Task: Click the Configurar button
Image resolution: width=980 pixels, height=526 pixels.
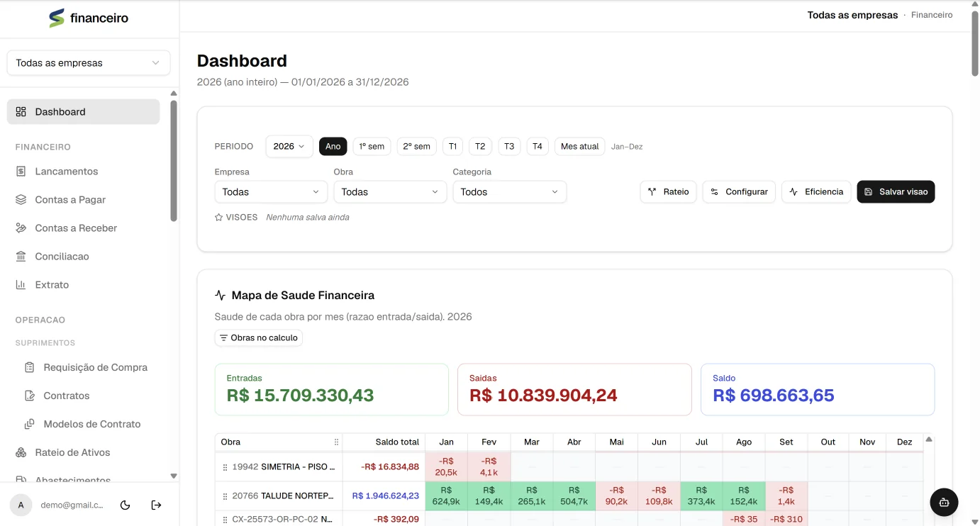Action: pos(740,192)
